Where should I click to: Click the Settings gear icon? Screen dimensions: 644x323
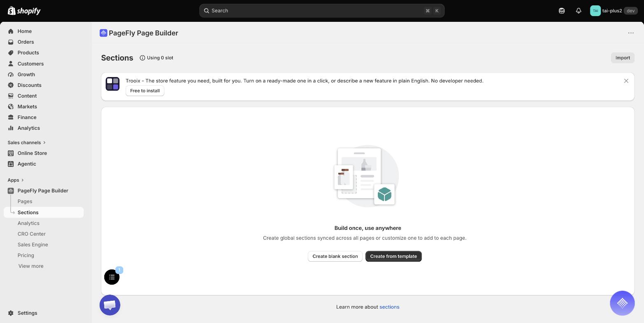point(11,313)
